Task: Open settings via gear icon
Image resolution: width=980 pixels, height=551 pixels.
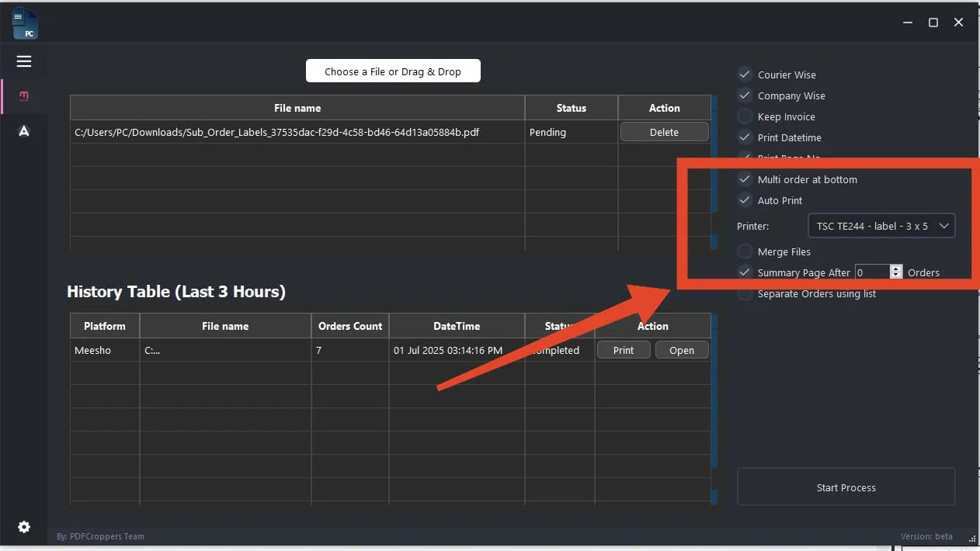Action: point(24,527)
